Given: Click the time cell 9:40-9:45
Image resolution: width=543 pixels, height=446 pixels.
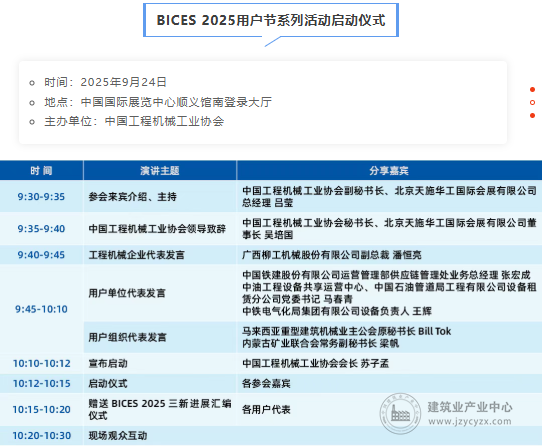Looking at the screenshot, I should [41, 255].
